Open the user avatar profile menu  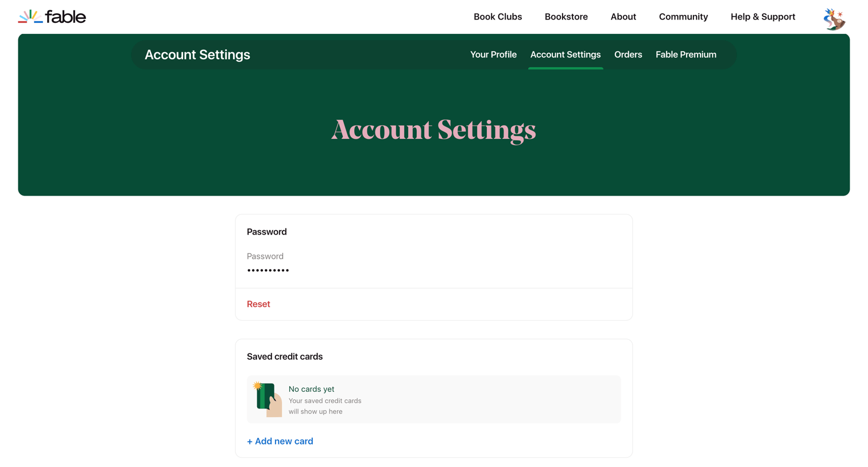point(834,19)
